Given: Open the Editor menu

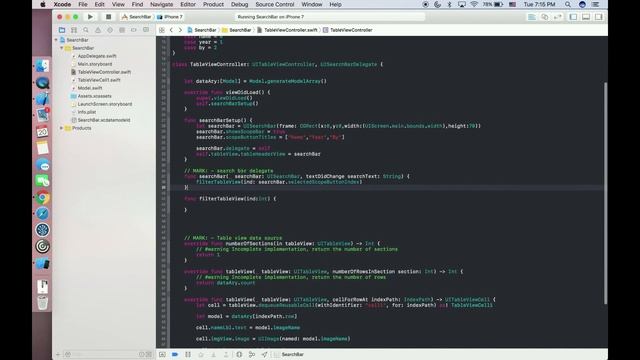Looking at the screenshot, I should [x=188, y=4].
